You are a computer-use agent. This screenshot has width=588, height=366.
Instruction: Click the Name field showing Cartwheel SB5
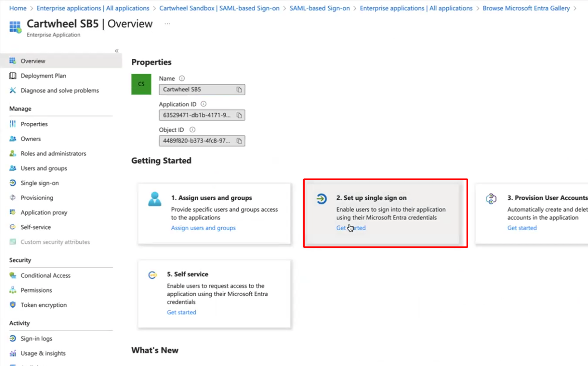[x=202, y=90]
